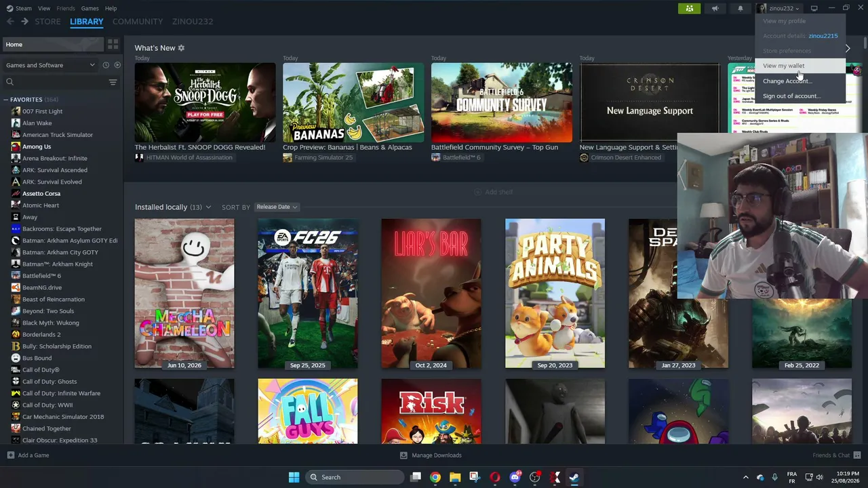The width and height of the screenshot is (868, 488).
Task: Open the Games menu
Action: (90, 8)
